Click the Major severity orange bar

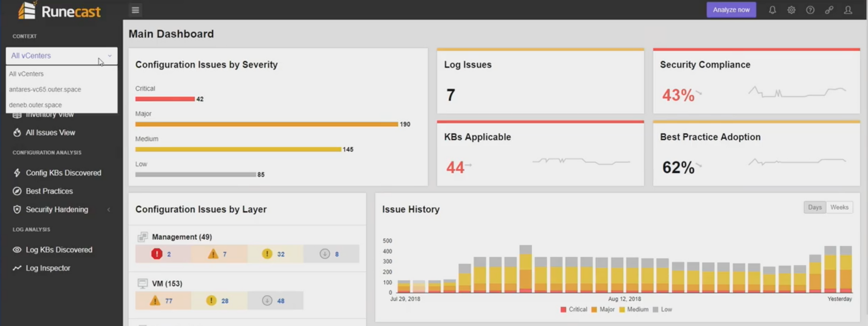coord(266,124)
